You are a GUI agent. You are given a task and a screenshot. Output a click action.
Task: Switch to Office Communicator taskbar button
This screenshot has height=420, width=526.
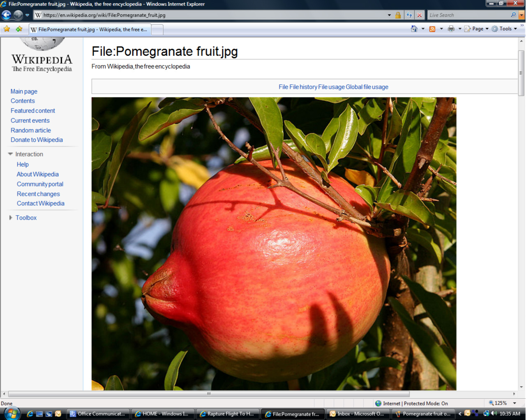(x=98, y=414)
